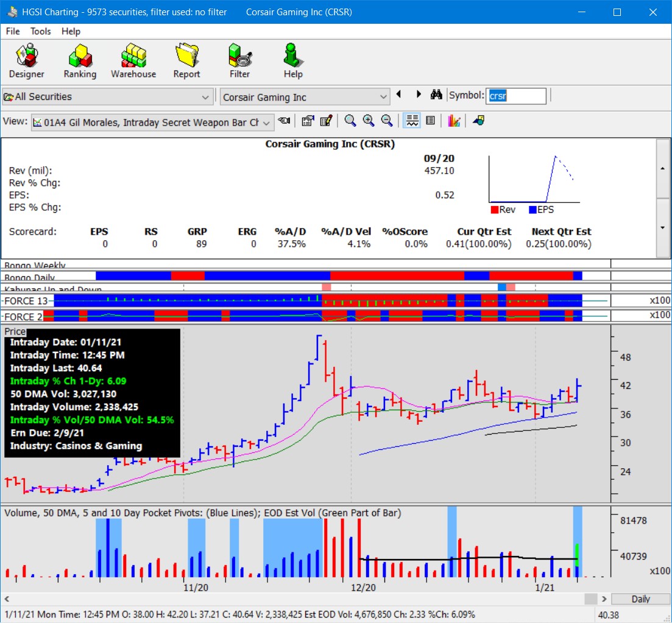This screenshot has width=672, height=623.
Task: Open the Help menu
Action: click(71, 31)
